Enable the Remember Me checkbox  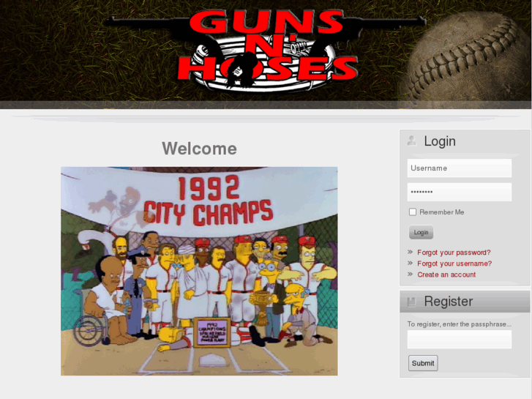point(413,212)
